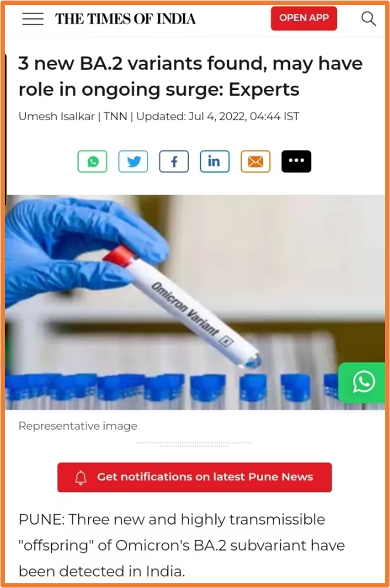Click the article headline

191,76
